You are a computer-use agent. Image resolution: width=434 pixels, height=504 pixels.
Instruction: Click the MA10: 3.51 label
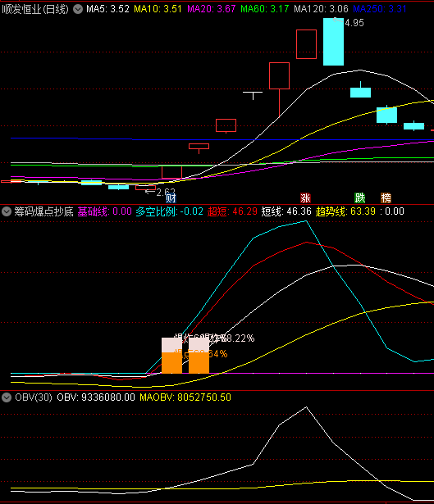(158, 9)
